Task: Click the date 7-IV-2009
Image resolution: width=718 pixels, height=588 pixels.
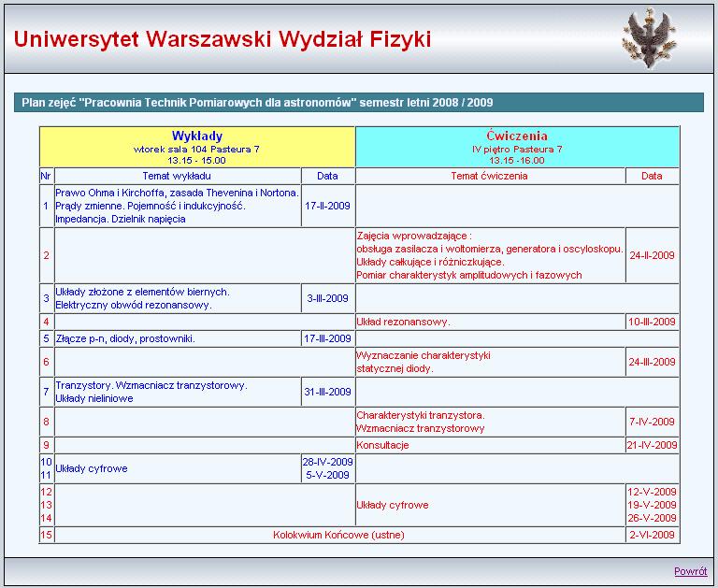Action: click(652, 422)
